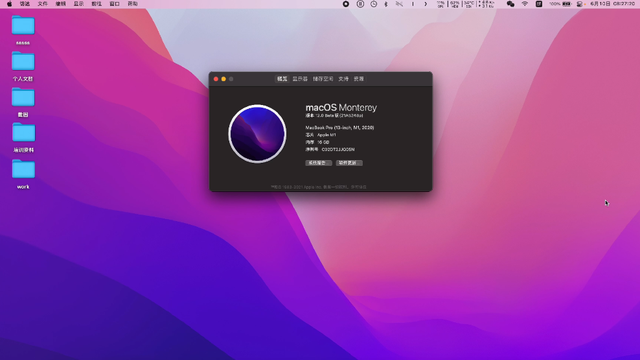Switch to the 支持 (Support) tab
Viewport: 640px width, 360px height.
(343, 79)
